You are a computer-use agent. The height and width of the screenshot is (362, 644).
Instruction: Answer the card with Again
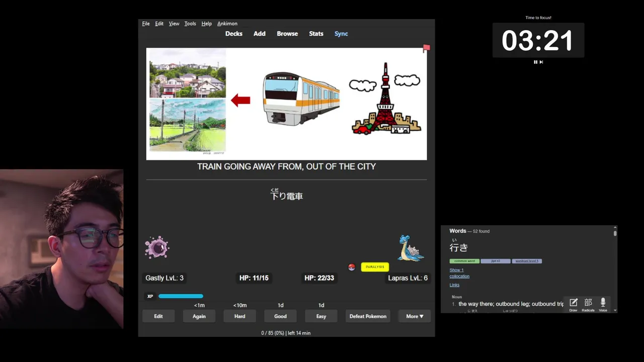(x=199, y=316)
